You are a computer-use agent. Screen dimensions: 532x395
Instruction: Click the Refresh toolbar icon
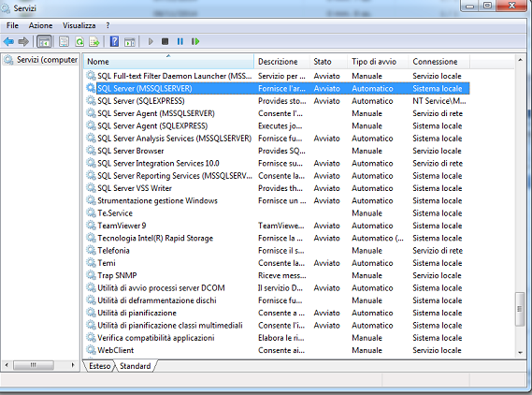point(79,42)
